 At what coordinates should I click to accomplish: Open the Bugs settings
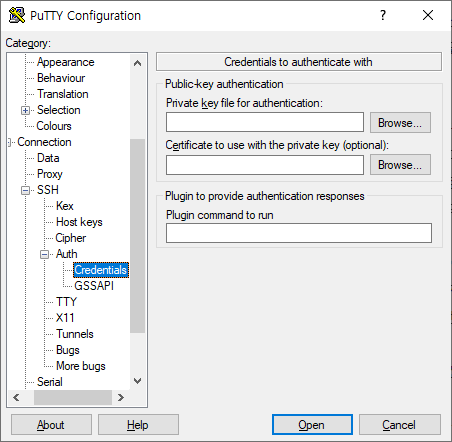(68, 350)
